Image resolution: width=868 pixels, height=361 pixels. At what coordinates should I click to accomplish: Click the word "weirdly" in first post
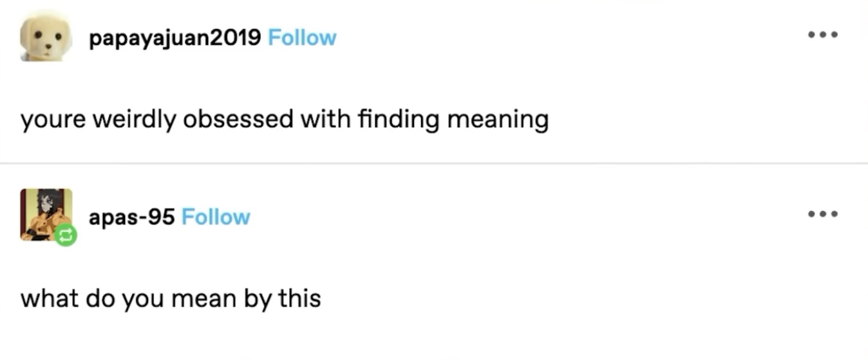[133, 120]
